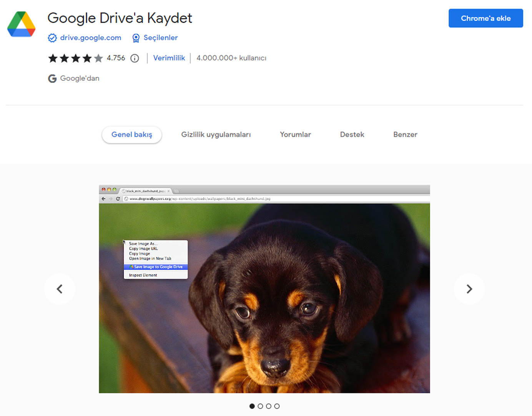
Task: Click the Google Drive'a Kaydet title
Action: (x=120, y=18)
